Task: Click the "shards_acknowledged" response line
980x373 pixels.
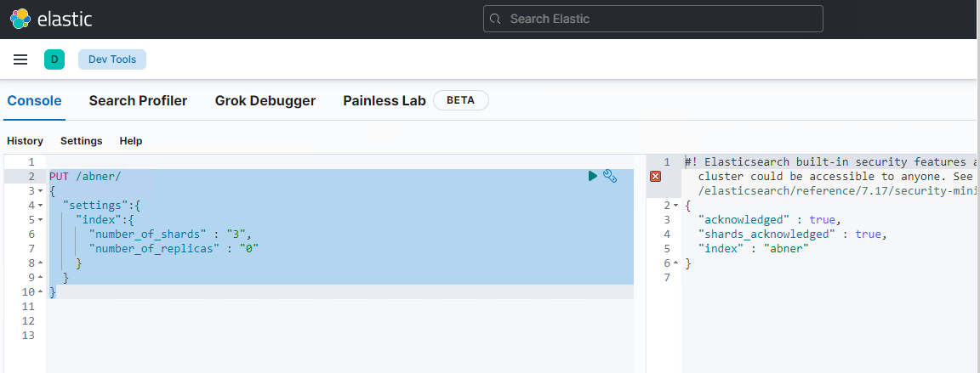Action: [793, 234]
